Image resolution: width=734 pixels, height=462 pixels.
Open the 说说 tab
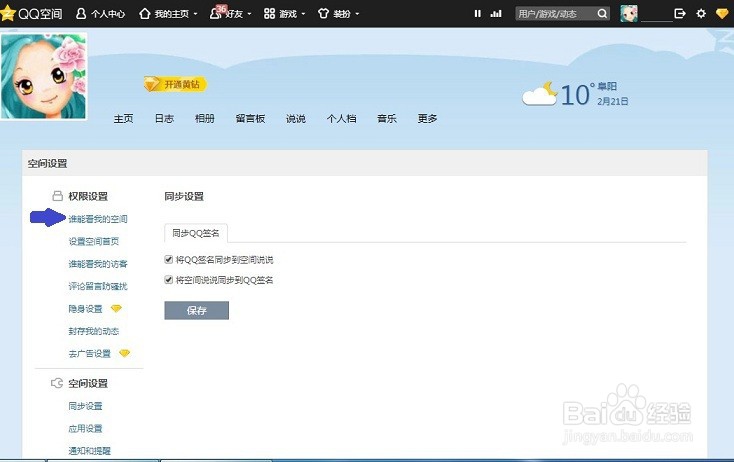(x=296, y=119)
